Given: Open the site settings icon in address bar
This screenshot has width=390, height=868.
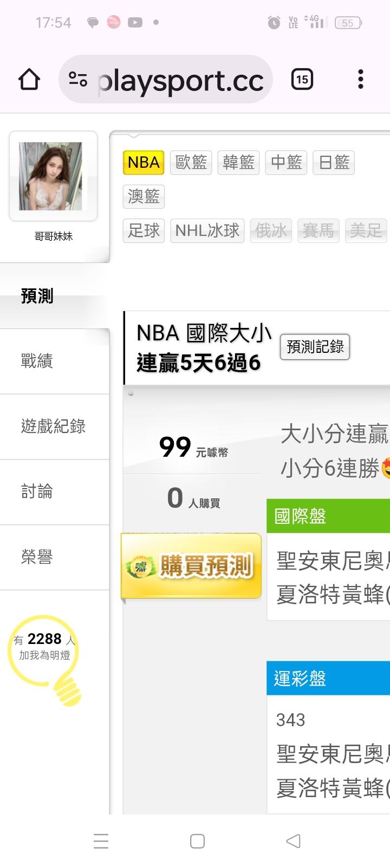Looking at the screenshot, I should click(78, 80).
